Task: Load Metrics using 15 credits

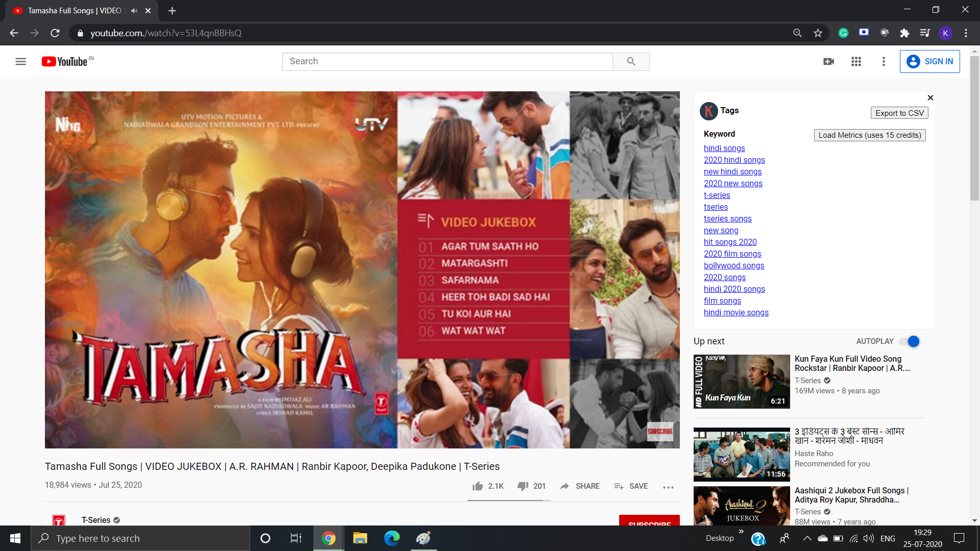Action: 870,135
